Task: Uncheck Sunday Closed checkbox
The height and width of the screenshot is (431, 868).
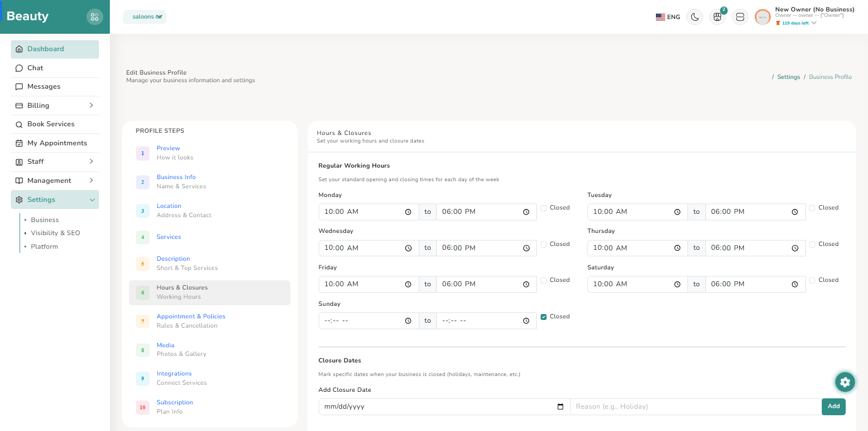Action: pos(543,317)
